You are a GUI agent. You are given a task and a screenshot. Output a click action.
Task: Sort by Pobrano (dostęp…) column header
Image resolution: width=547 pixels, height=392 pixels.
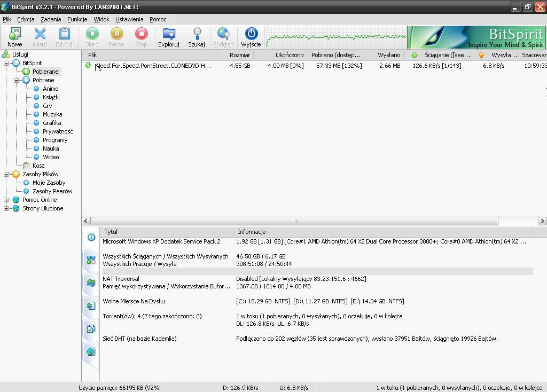(337, 55)
